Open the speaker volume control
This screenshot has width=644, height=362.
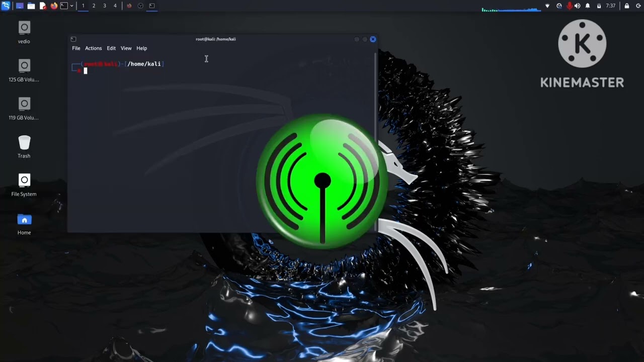coord(577,6)
